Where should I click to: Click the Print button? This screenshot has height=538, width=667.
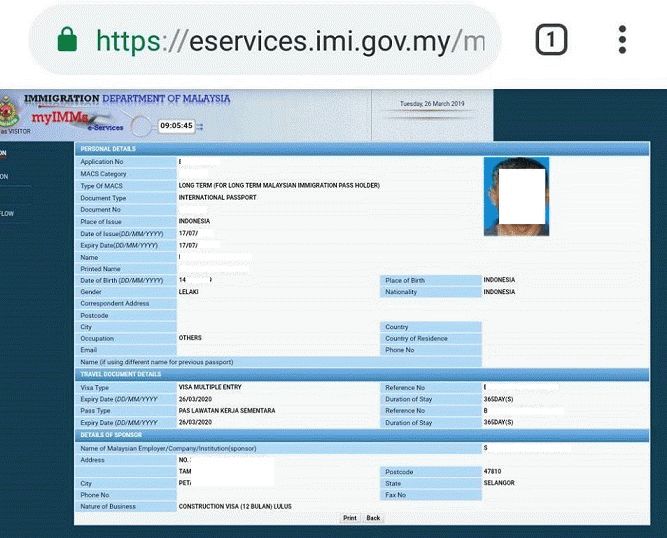(x=349, y=518)
